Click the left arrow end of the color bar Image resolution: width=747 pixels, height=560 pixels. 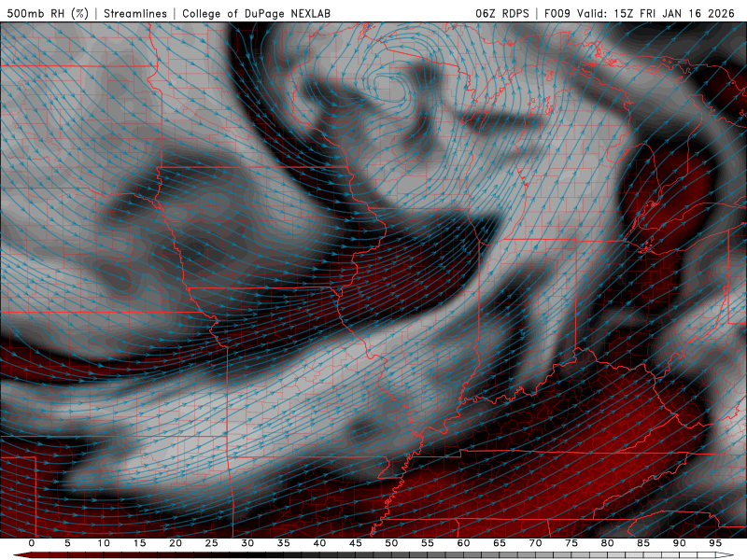pyautogui.click(x=21, y=555)
